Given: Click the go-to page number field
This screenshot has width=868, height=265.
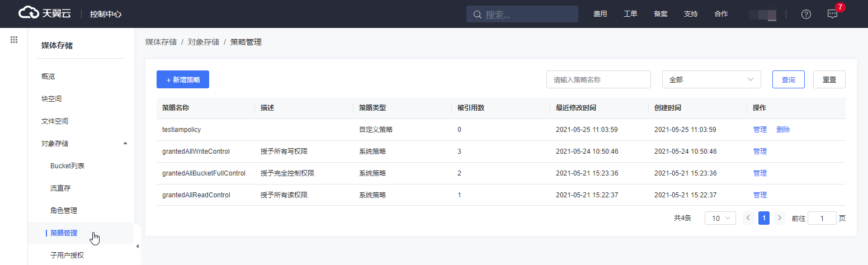Looking at the screenshot, I should coord(822,218).
